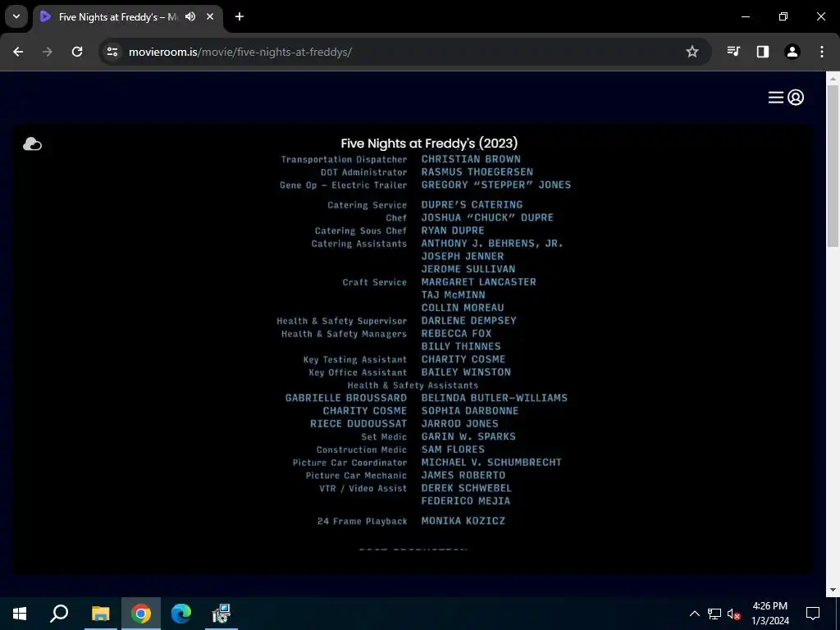Open the clock showing 4:26 PM
This screenshot has width=840, height=630.
769,614
